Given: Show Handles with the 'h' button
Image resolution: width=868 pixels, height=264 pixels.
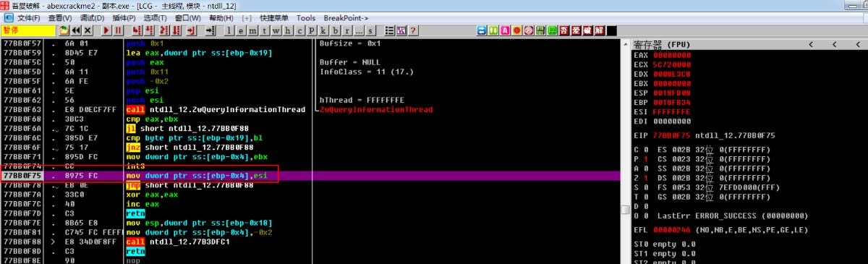Looking at the screenshot, I should (287, 30).
